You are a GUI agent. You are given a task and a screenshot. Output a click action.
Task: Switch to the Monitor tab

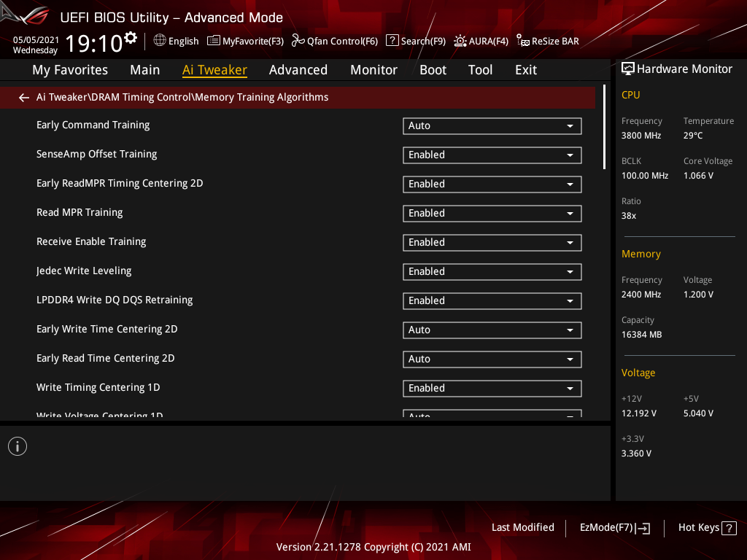(x=373, y=70)
